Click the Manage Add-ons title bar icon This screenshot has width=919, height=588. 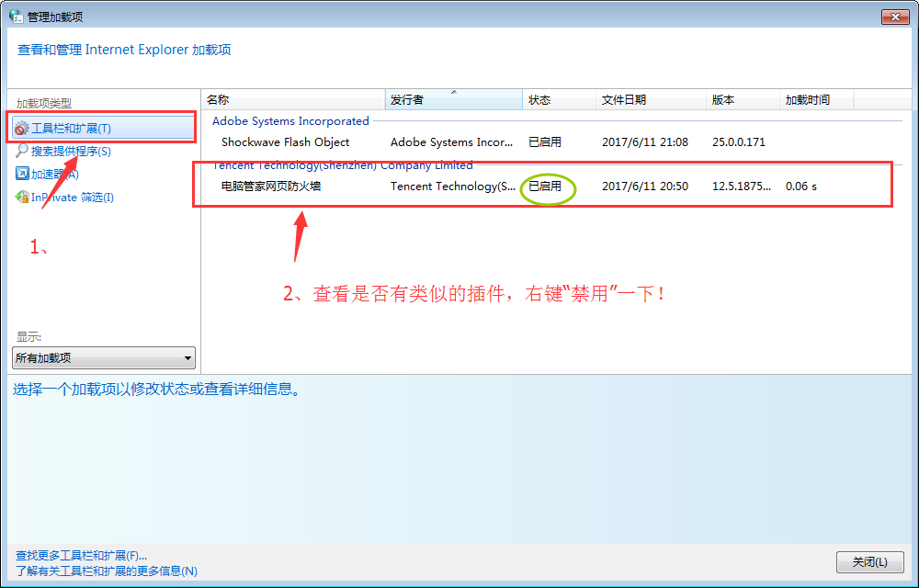point(16,16)
